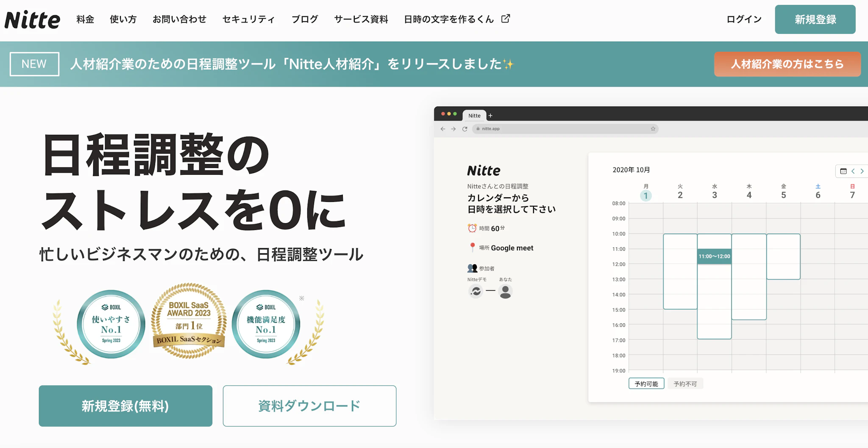This screenshot has height=448, width=868.
Task: Open the セキュリティ menu item
Action: click(249, 20)
